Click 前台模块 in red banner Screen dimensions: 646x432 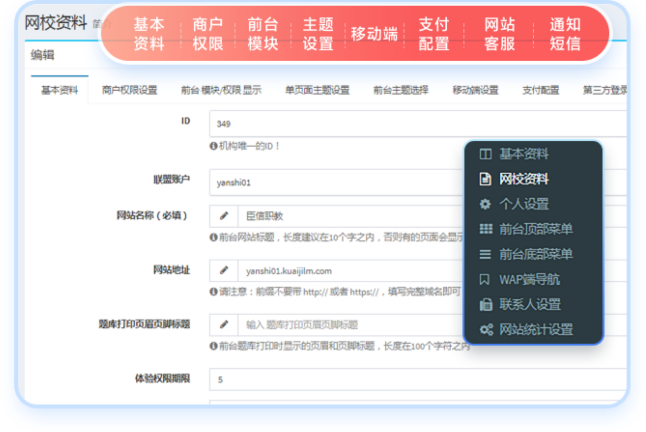[x=263, y=34]
